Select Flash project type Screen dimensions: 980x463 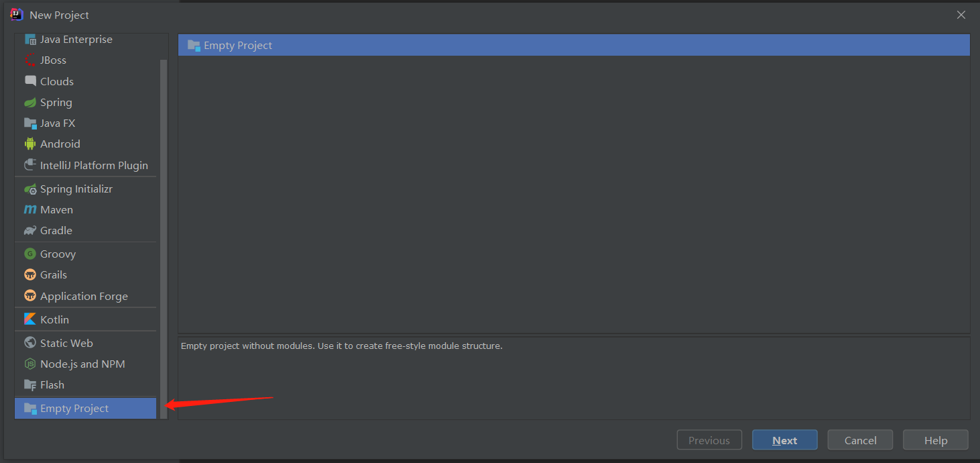pos(86,385)
